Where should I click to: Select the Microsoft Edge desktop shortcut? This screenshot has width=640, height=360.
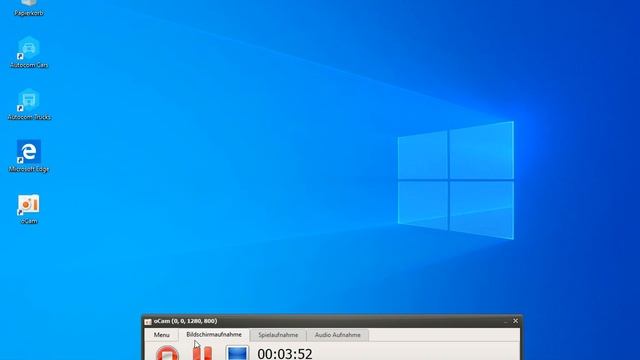[x=29, y=156]
